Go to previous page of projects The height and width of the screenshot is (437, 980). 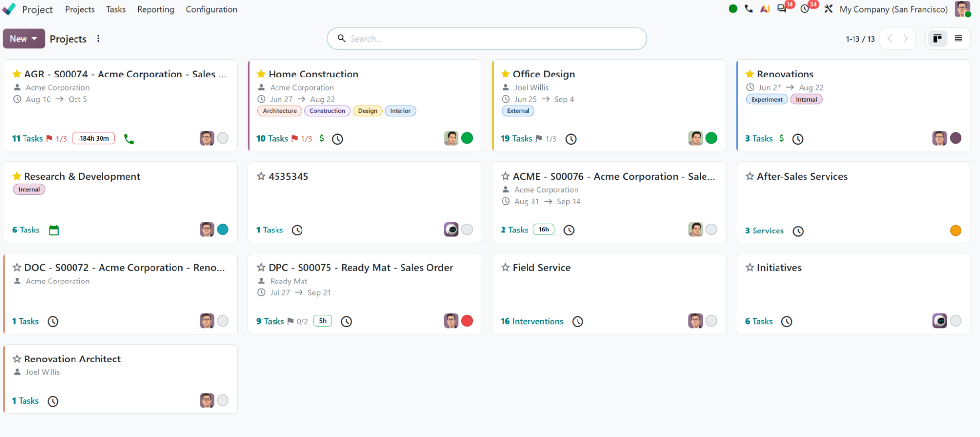click(889, 39)
